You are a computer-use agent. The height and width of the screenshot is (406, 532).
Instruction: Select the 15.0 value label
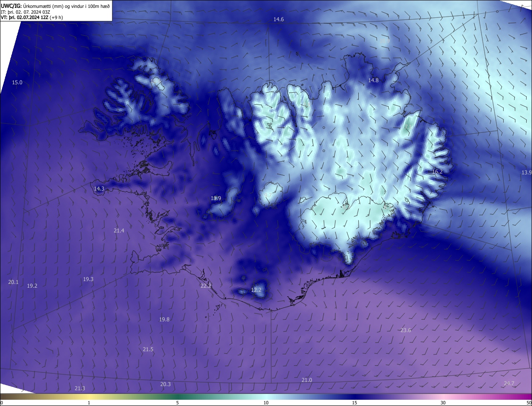click(x=17, y=83)
